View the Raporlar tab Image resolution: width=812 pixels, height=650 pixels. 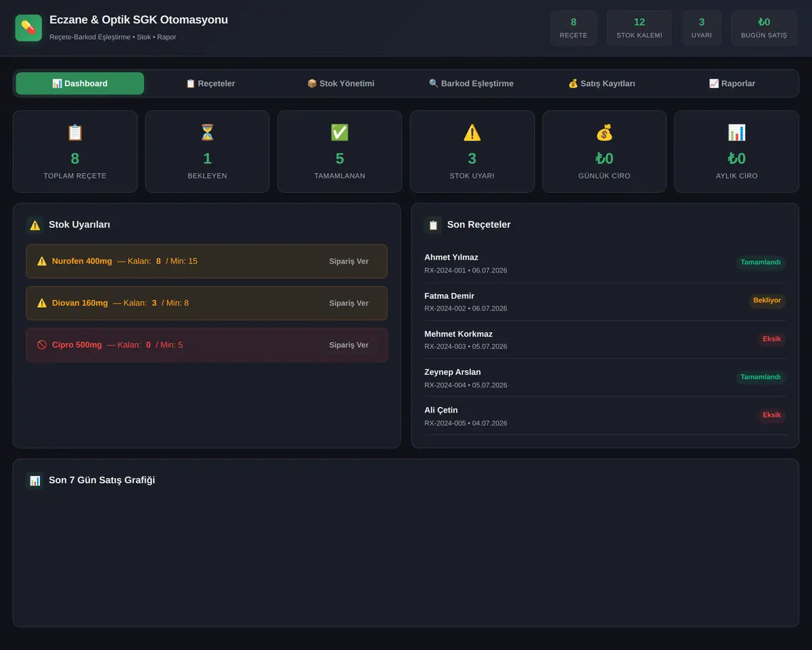[x=732, y=83]
